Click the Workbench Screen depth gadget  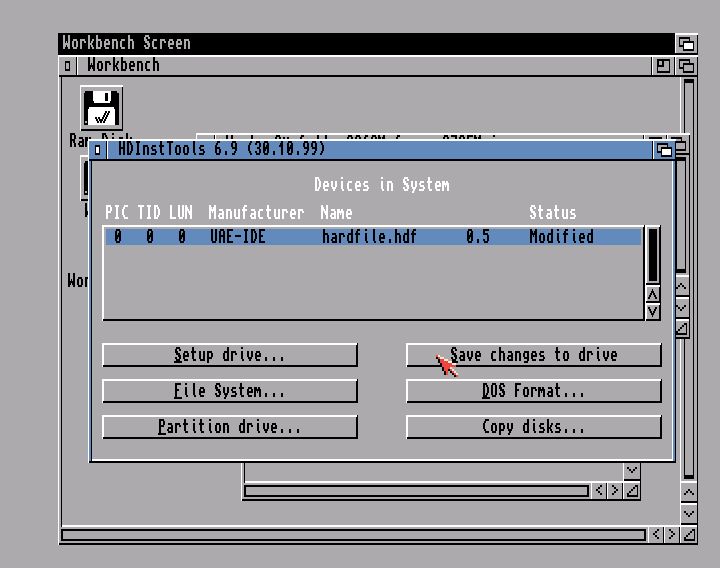686,43
